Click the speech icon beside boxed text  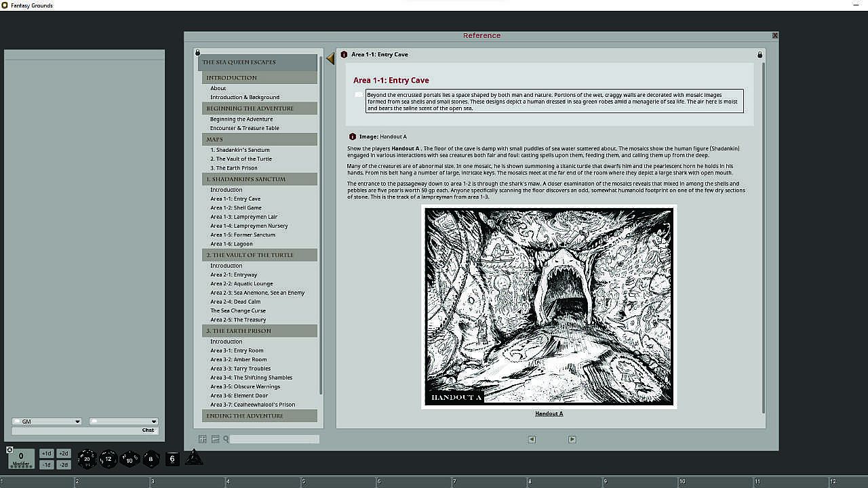[x=358, y=95]
